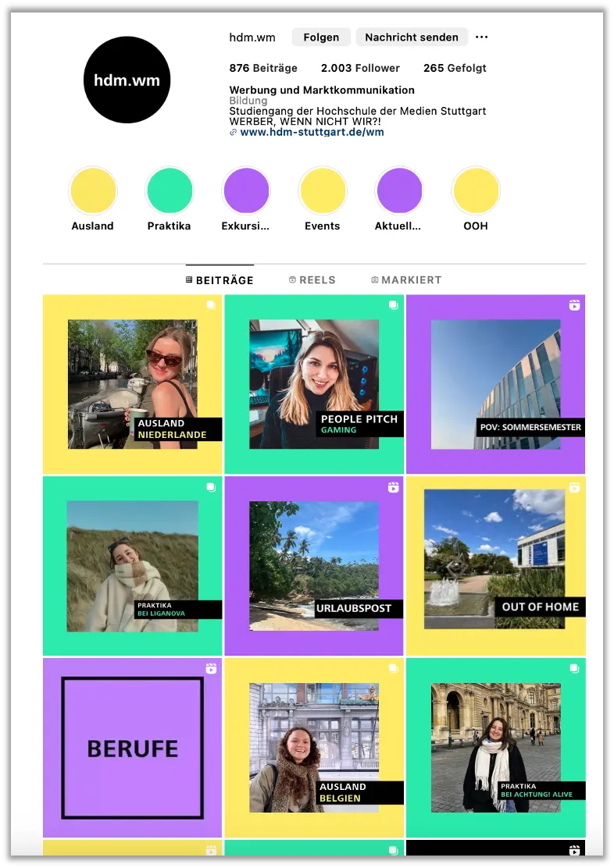This screenshot has height=868, width=614.
Task: Click the Nachricht senden button
Action: [x=412, y=37]
